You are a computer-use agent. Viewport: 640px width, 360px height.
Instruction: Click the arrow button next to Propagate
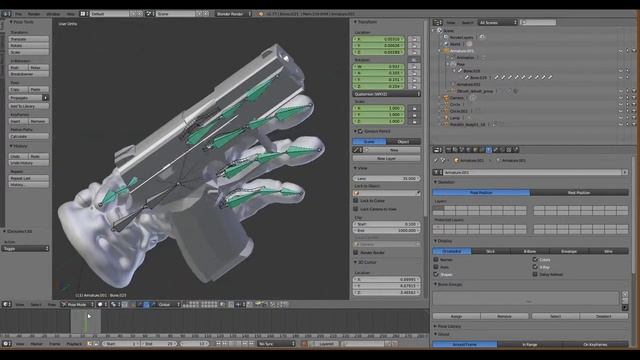[x=45, y=98]
